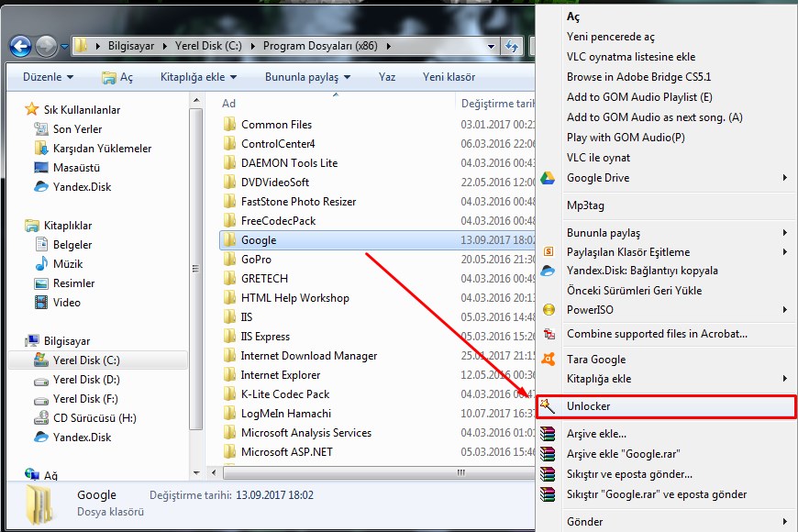This screenshot has width=798, height=532.
Task: Click the Yandex.Disk icon in Sık Kullanılanlar
Action: 40,187
